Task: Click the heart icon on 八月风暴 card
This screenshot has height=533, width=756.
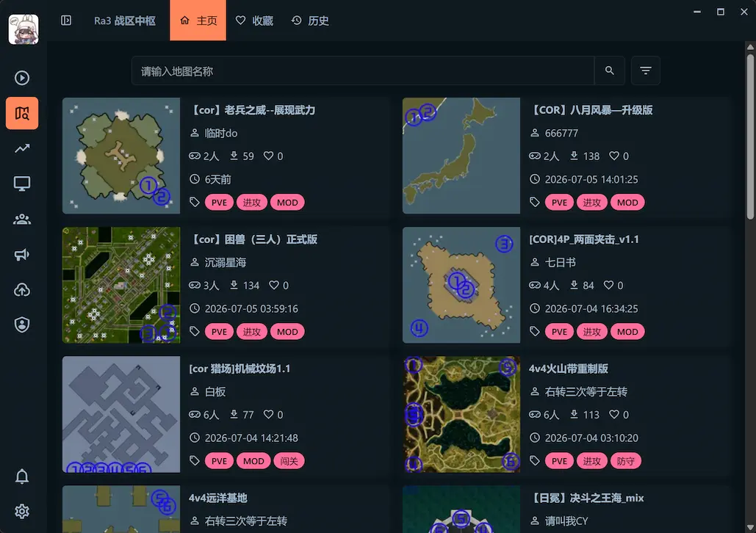Action: point(613,156)
